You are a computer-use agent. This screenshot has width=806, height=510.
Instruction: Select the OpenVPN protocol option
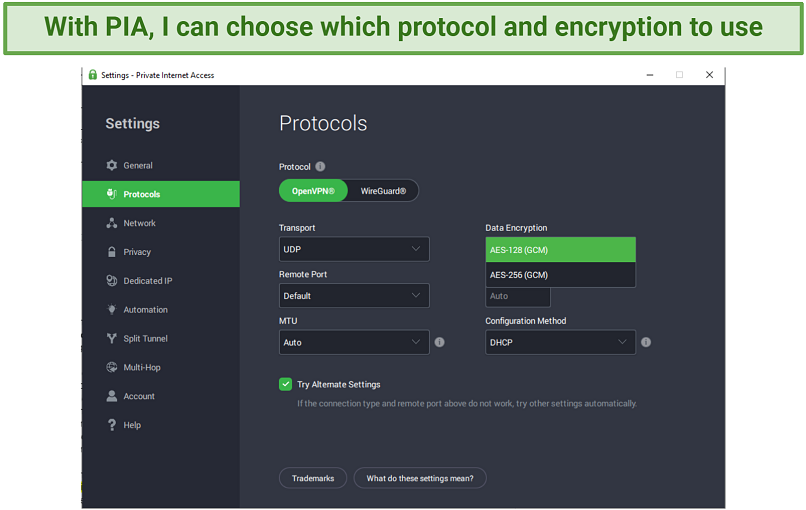(313, 191)
